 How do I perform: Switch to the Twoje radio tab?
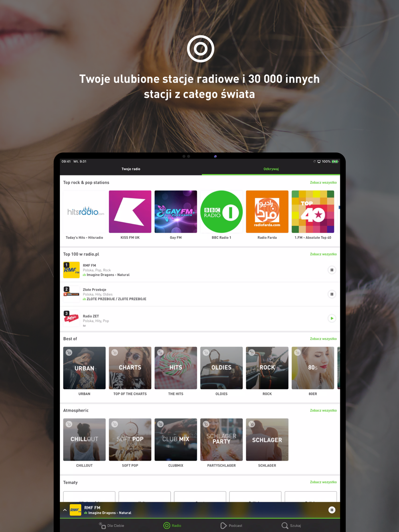click(x=131, y=169)
